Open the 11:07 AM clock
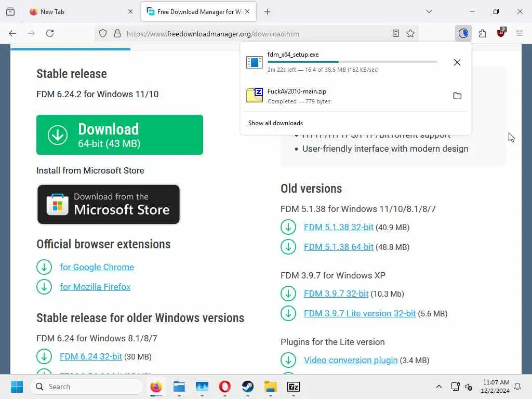Viewport: 532px width, 399px height. click(496, 387)
